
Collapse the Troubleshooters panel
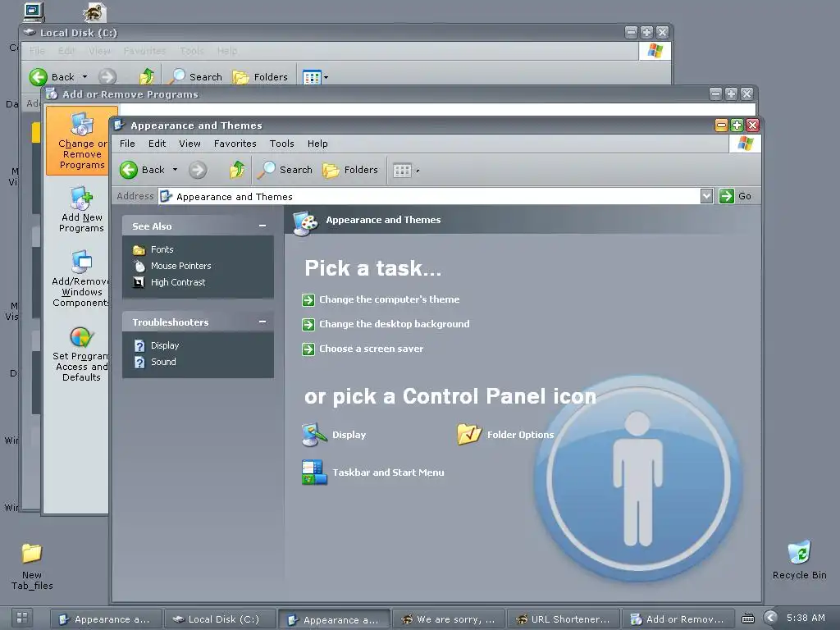click(x=262, y=322)
